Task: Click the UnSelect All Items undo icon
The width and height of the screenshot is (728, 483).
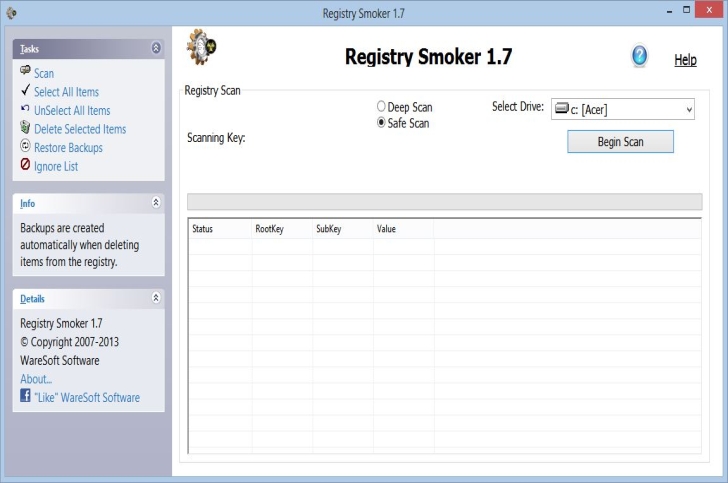Action: (x=25, y=110)
